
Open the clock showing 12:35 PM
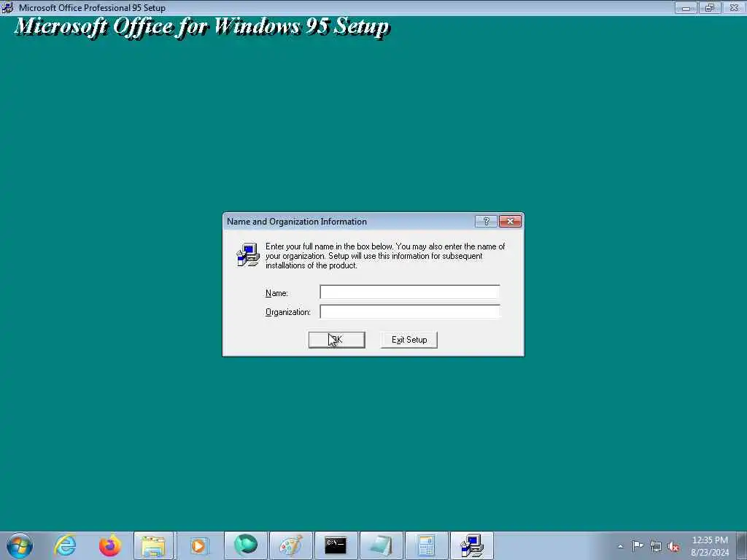coord(710,545)
